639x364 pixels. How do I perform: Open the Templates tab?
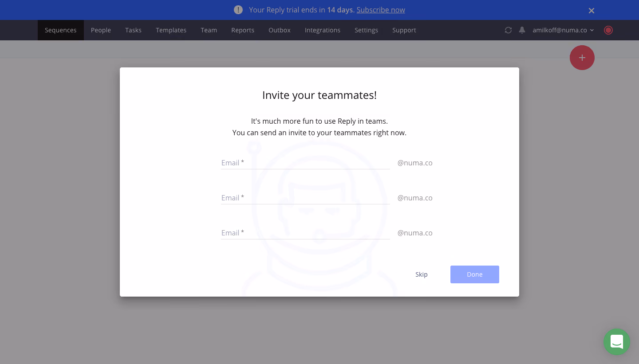(171, 30)
